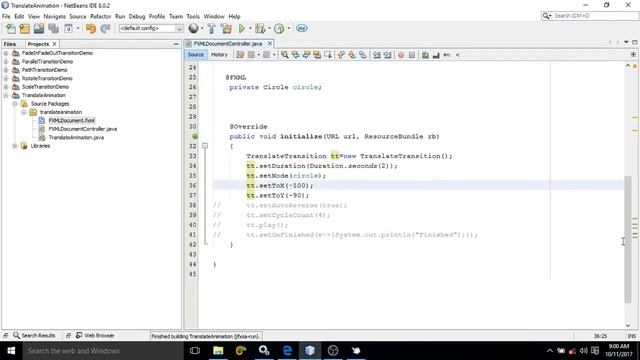Viewport: 640px width, 360px height.
Task: Toggle Bookmark icon in editor toolbar
Action: coord(362,55)
